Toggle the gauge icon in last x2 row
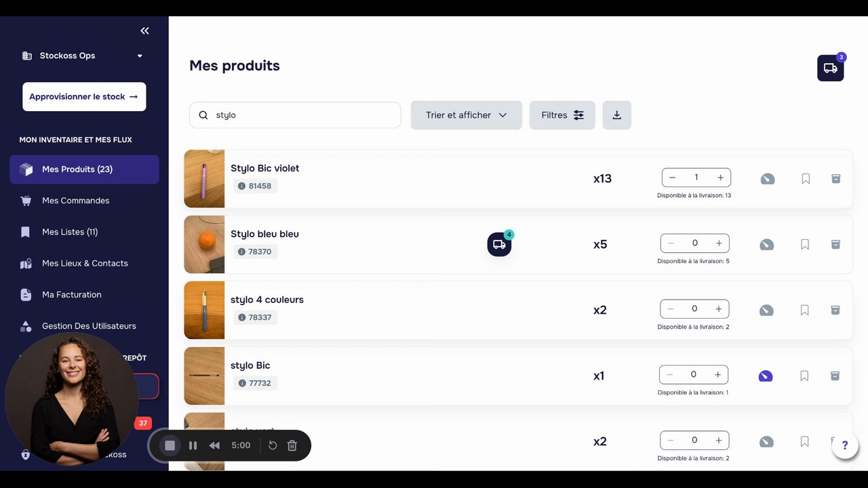 point(766,442)
